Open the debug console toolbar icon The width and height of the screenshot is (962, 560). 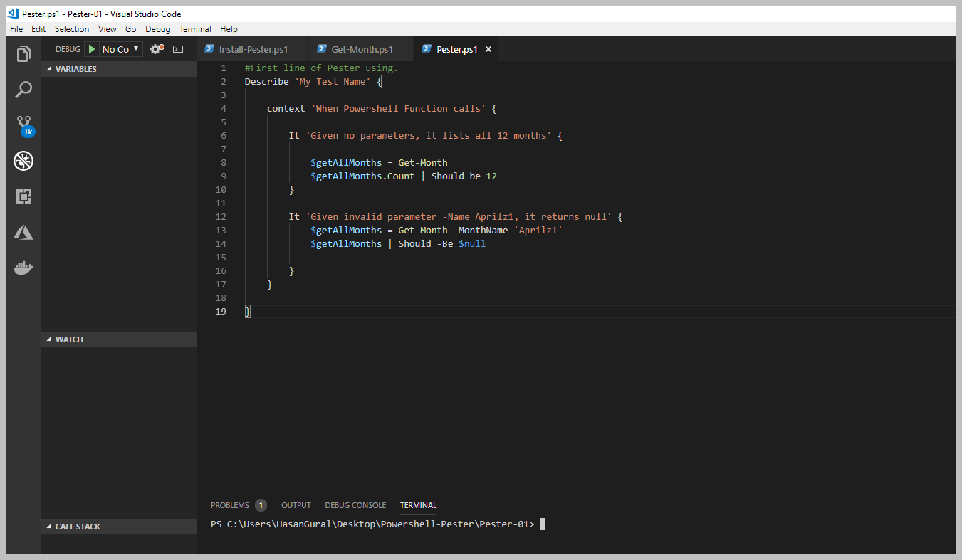(x=178, y=49)
